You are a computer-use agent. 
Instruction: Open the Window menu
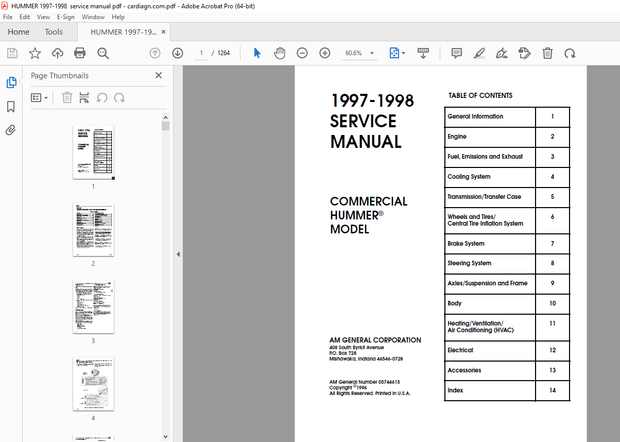93,17
